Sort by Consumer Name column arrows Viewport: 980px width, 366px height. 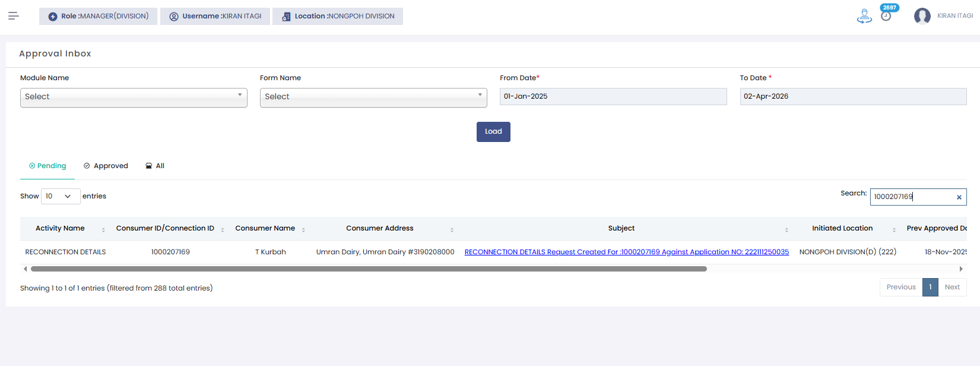coord(303,230)
